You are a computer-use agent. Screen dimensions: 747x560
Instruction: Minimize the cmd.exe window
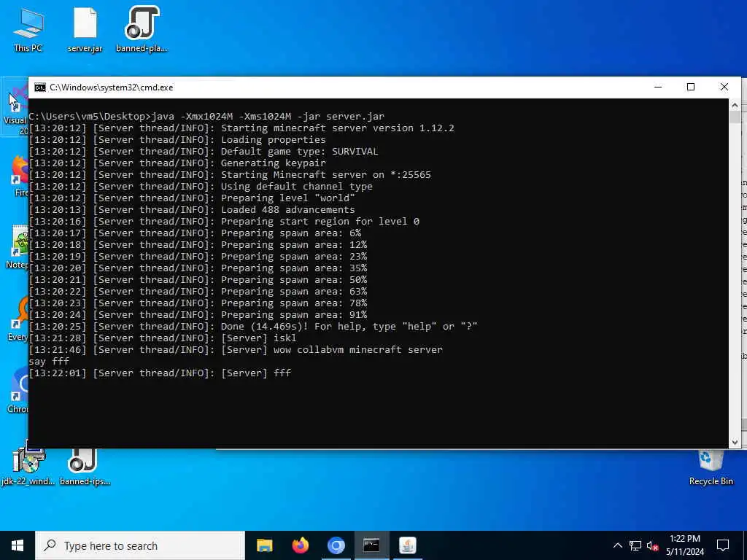[x=659, y=87]
